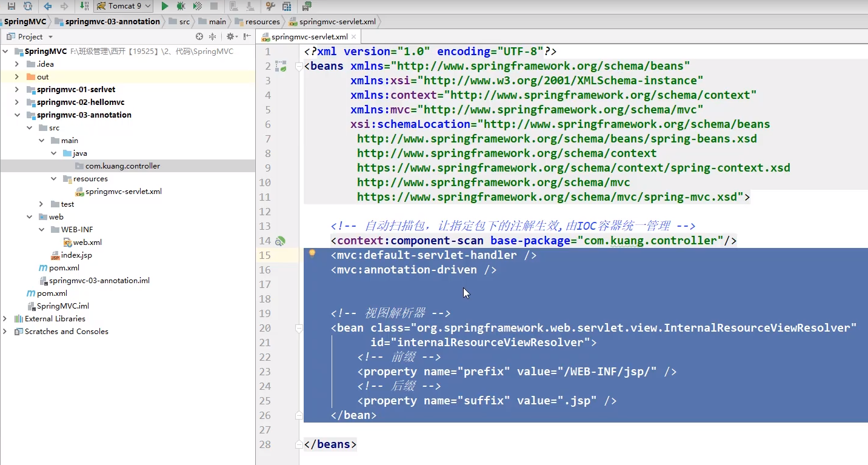The image size is (868, 465).
Task: Collapse springmvc-03-annotation module
Action: tap(18, 115)
